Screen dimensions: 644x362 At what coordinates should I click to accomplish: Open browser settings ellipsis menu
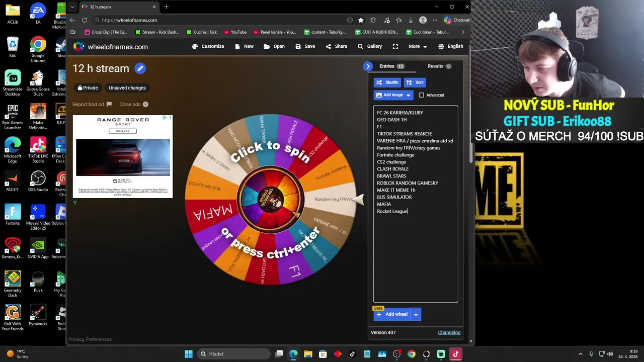click(x=435, y=20)
